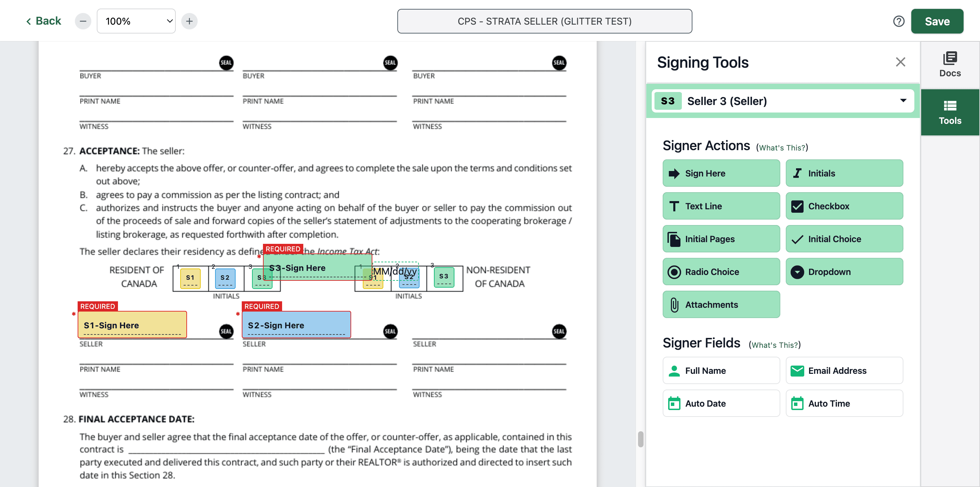
Task: Close the Signing Tools panel
Action: tap(900, 62)
